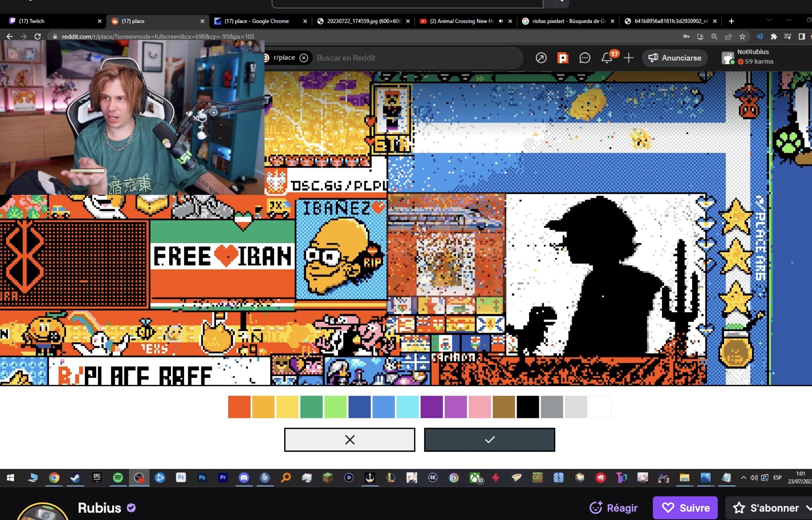Select the pink color swatch
Image resolution: width=812 pixels, height=520 pixels.
click(480, 407)
